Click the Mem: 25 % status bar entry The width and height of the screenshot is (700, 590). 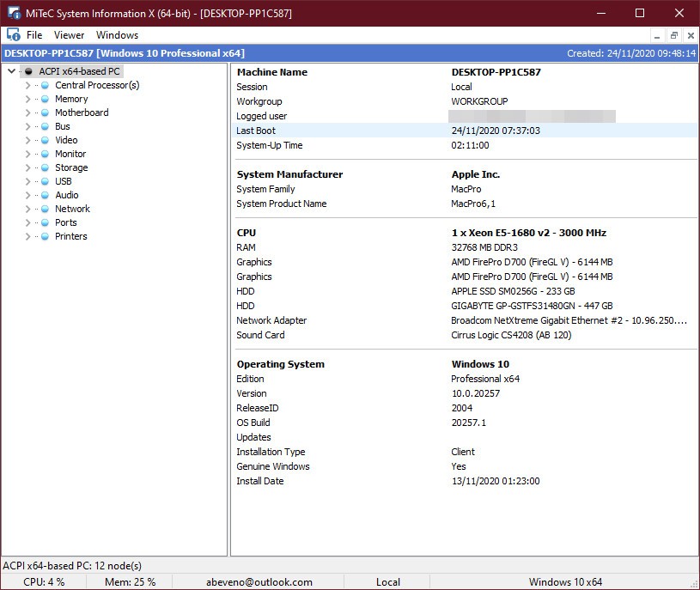point(130,582)
